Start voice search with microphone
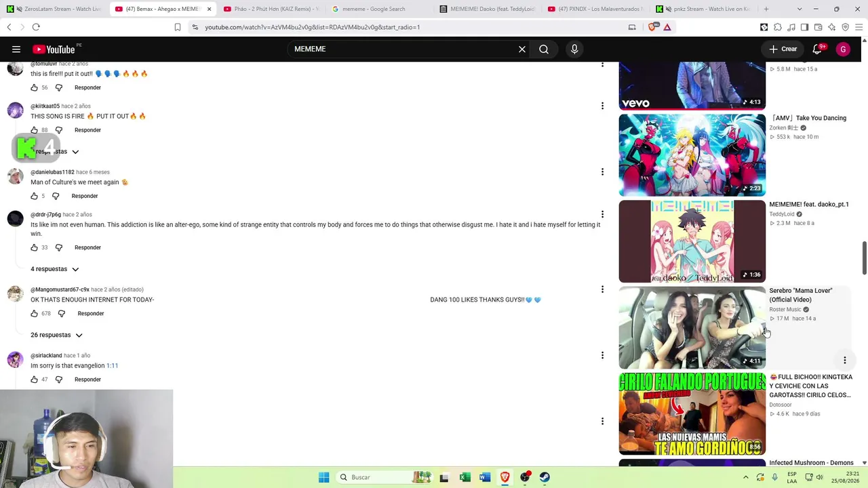Image resolution: width=868 pixels, height=488 pixels. [x=574, y=49]
